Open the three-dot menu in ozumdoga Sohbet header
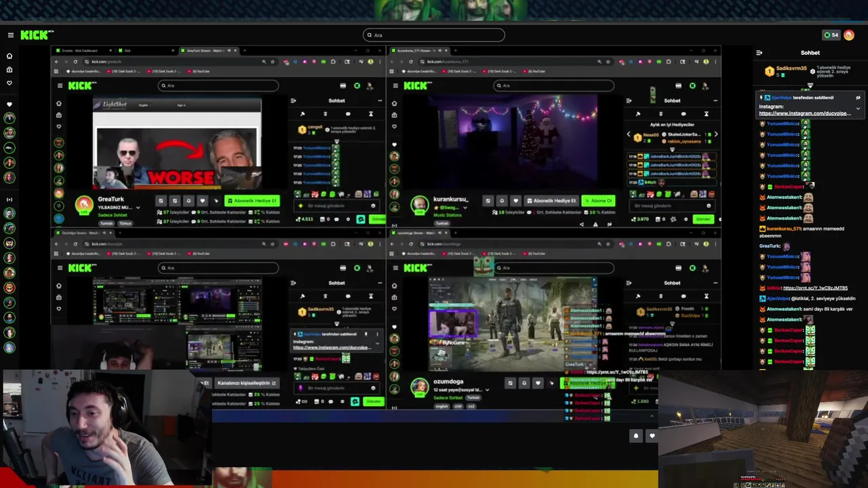The height and width of the screenshot is (488, 868). [x=715, y=283]
